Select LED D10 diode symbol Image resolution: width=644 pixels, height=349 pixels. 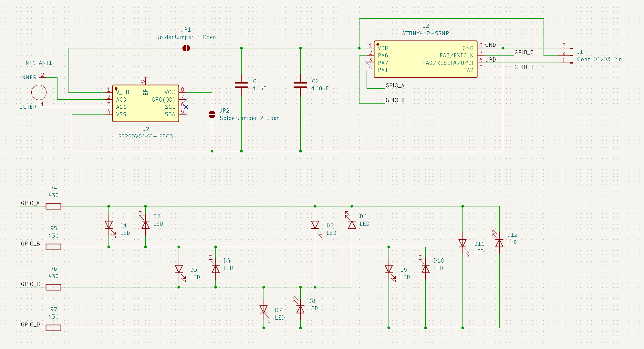(x=426, y=269)
